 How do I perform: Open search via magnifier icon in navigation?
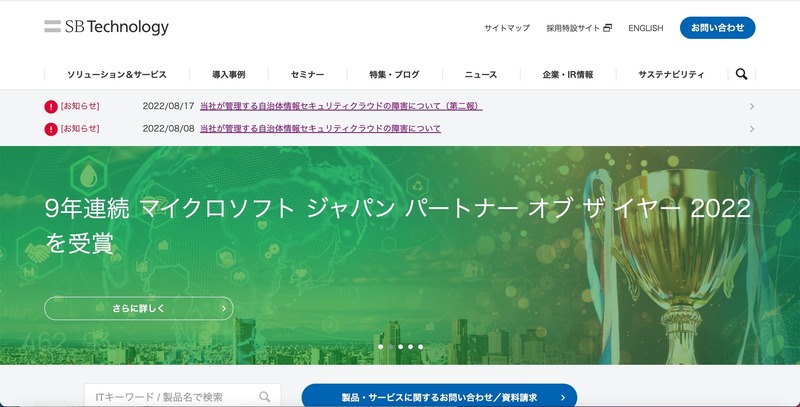741,74
